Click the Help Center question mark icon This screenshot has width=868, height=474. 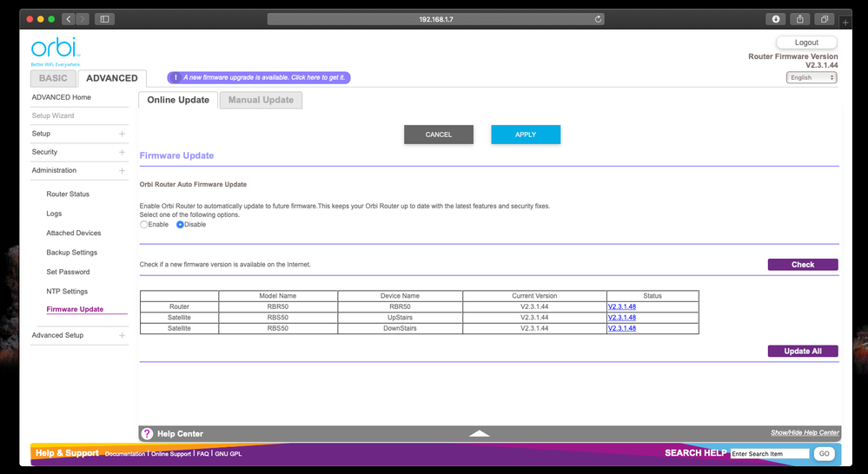(x=147, y=433)
